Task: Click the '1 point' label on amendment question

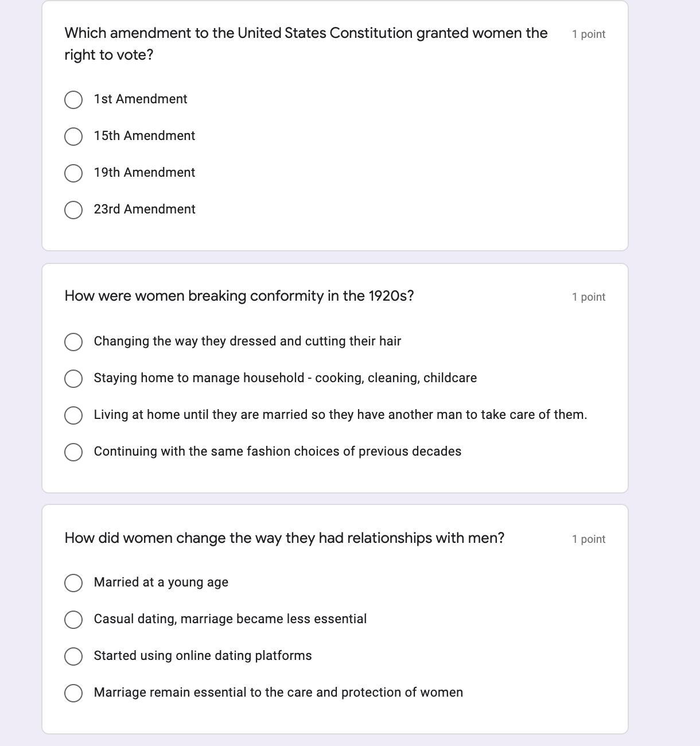Action: tap(589, 34)
